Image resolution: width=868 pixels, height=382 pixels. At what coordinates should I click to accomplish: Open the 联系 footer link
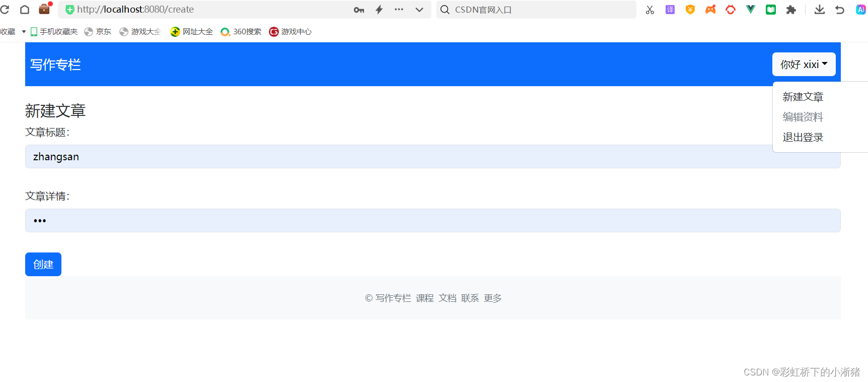click(470, 298)
